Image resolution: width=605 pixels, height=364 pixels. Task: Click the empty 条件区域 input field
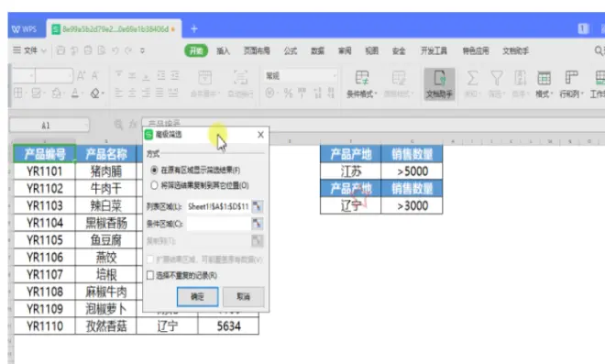click(218, 224)
